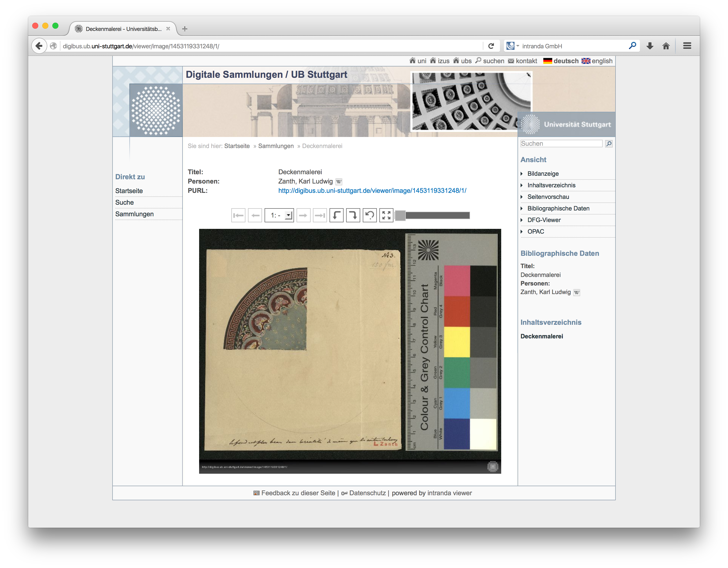Open 'Bibliographische Daten' in Ansicht list
Image resolution: width=728 pixels, height=568 pixels.
coord(558,209)
